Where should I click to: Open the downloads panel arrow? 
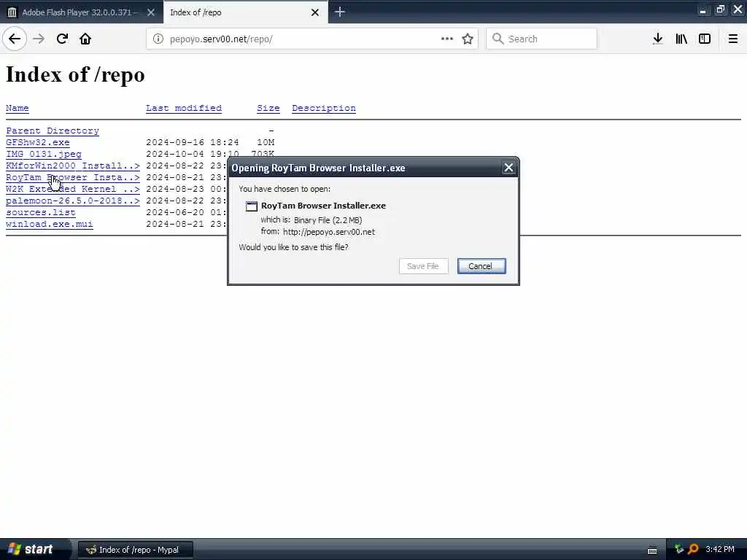[x=657, y=39]
